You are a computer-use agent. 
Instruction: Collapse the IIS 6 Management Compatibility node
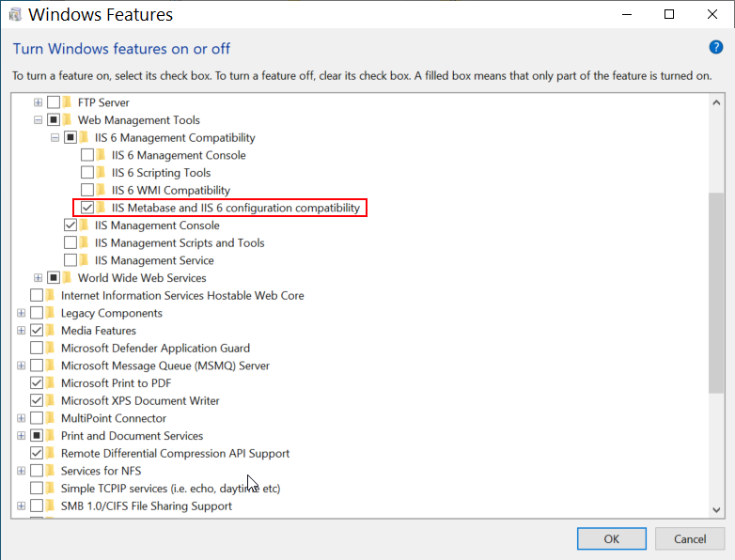[55, 137]
